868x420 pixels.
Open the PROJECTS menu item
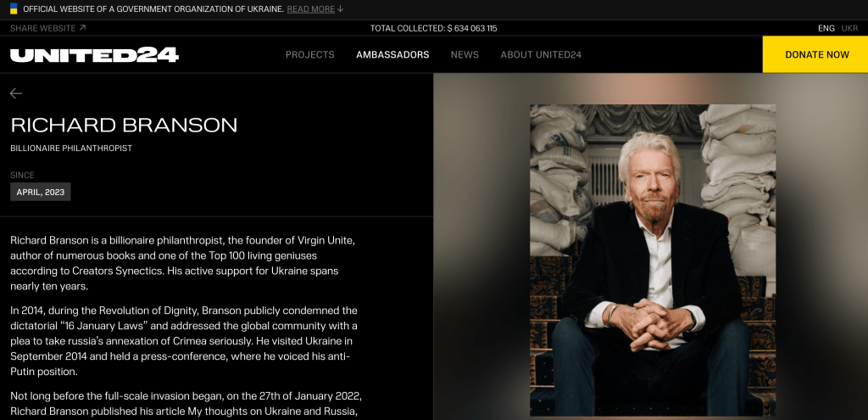tap(310, 55)
